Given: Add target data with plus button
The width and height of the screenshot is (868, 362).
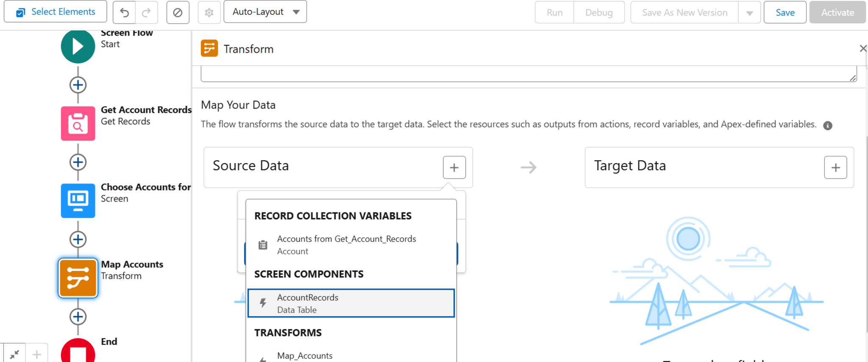Looking at the screenshot, I should pos(835,167).
